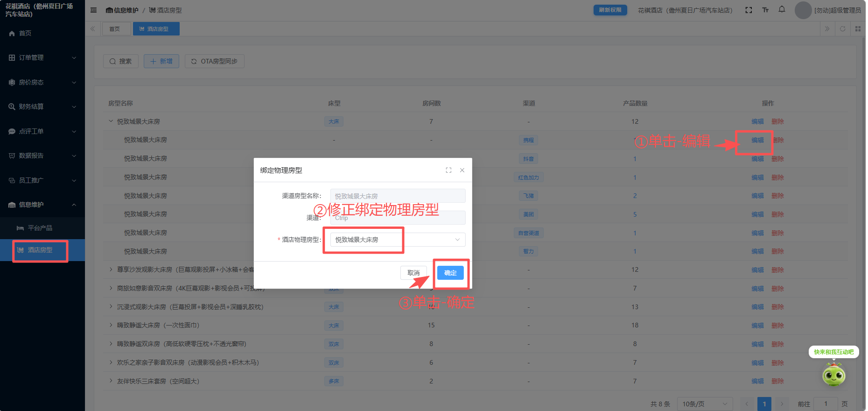Collapse 信息维护 sidebar menu
This screenshot has height=411, width=868.
point(42,205)
